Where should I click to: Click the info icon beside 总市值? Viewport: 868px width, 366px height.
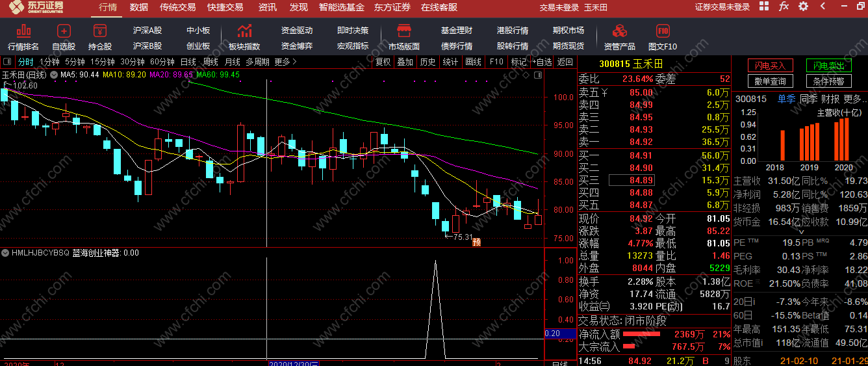pyautogui.click(x=763, y=344)
